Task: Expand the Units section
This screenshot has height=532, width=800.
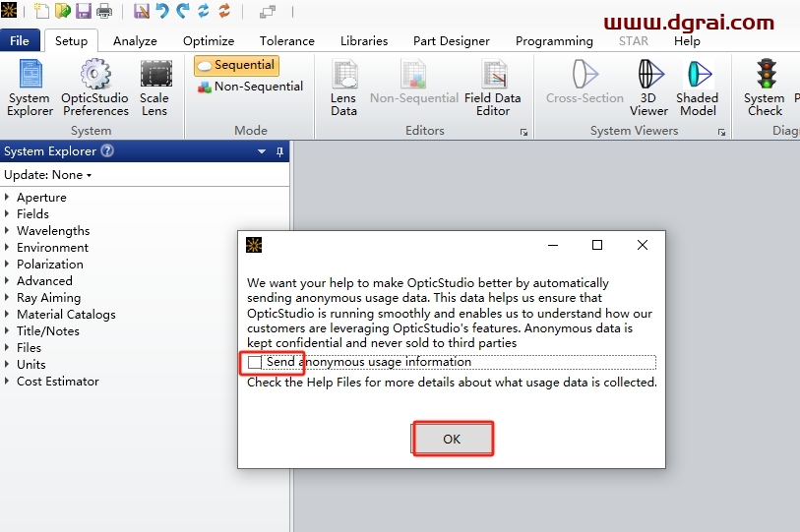Action: (x=7, y=364)
